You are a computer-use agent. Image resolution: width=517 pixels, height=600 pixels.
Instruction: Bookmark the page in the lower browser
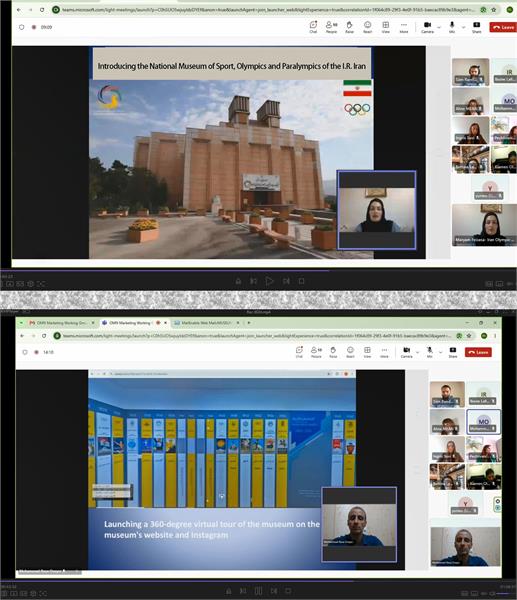[469, 336]
